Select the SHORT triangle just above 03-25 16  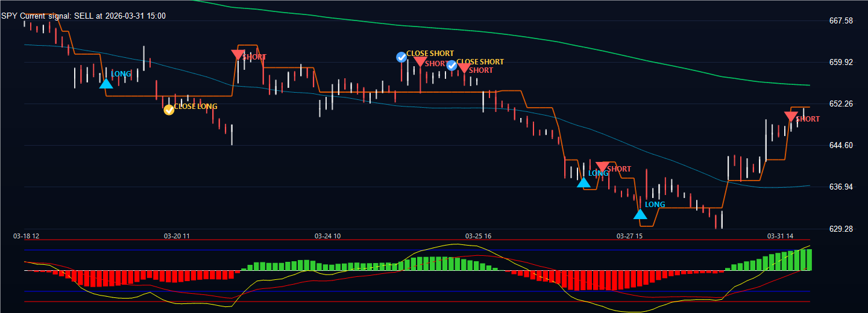pyautogui.click(x=464, y=69)
